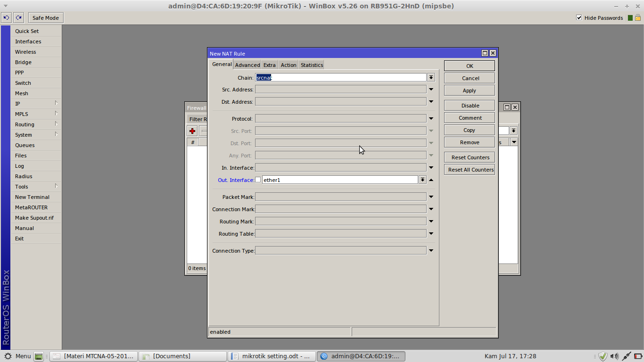Switch to Documents taskbar window
The width and height of the screenshot is (644, 362).
(x=183, y=356)
